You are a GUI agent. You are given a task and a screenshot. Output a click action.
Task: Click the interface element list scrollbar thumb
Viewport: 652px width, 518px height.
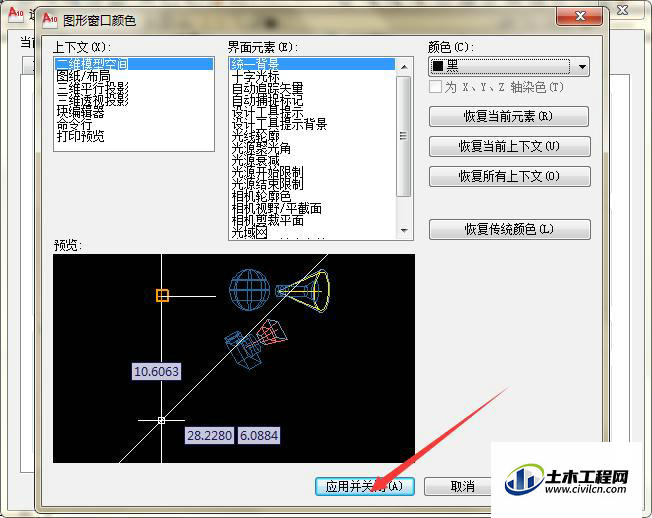click(x=404, y=136)
